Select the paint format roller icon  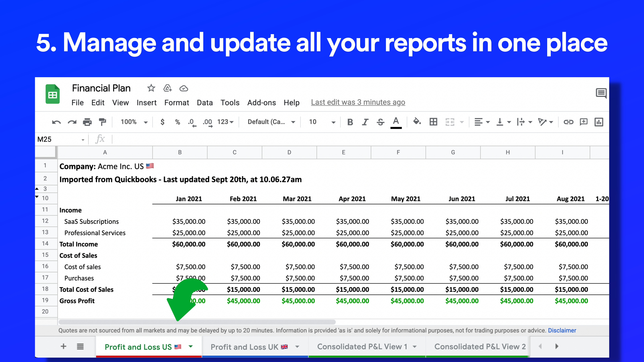[103, 122]
